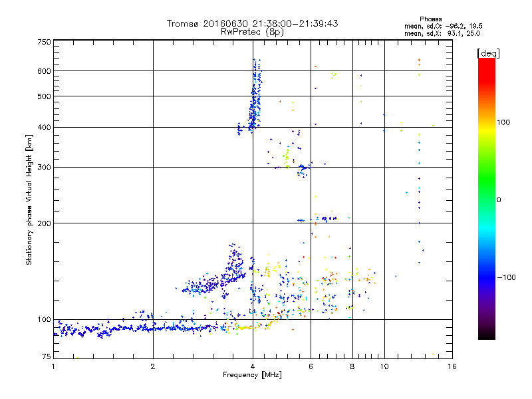Click the y-axis tick label '500'
The image size is (532, 399).
44,96
